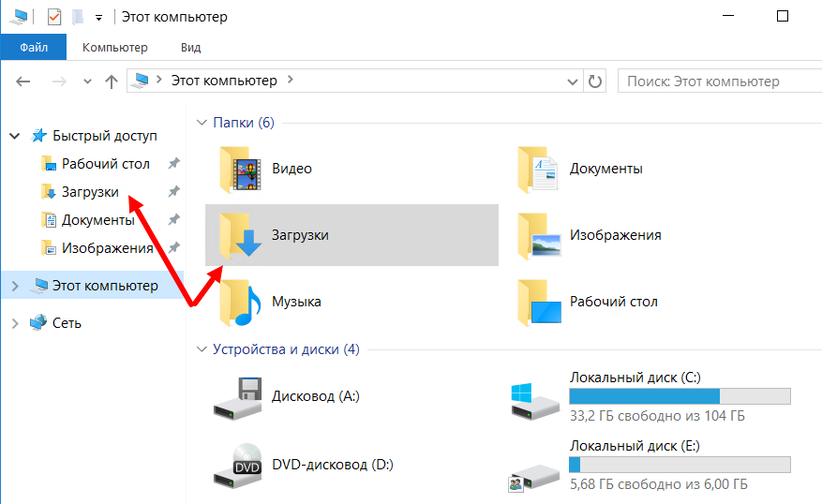This screenshot has width=822, height=504.
Task: Switch to the Вид ribbon tab
Action: [190, 47]
